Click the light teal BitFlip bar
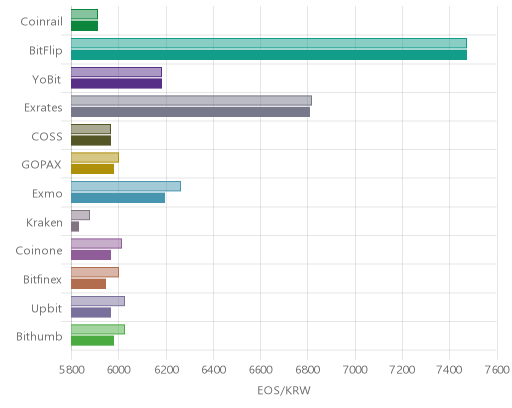The width and height of the screenshot is (512, 408). (269, 43)
